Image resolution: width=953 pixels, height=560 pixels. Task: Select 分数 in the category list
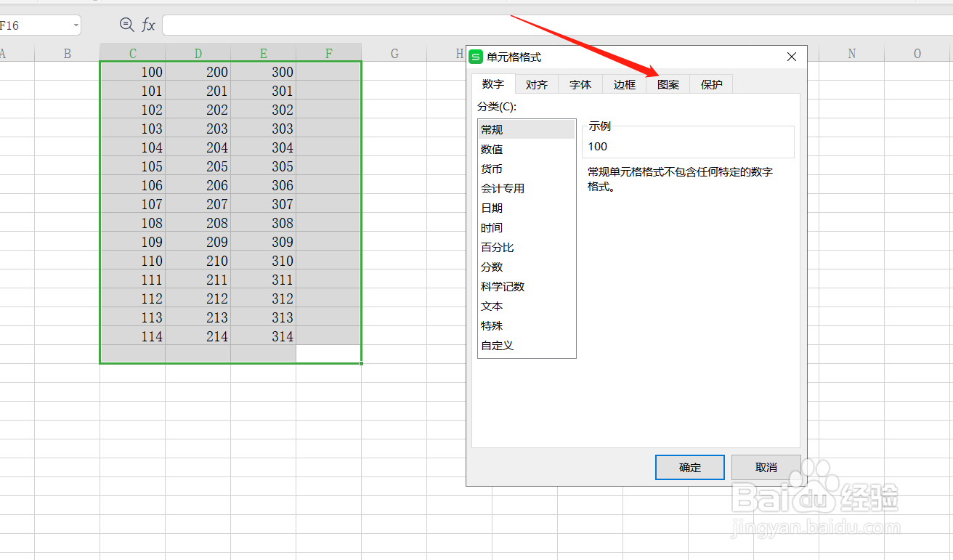(527, 267)
